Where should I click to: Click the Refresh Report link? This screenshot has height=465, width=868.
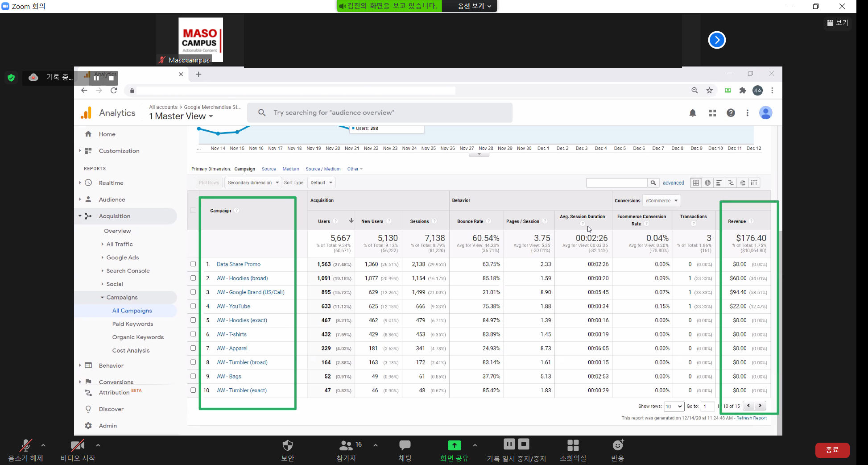click(x=751, y=418)
